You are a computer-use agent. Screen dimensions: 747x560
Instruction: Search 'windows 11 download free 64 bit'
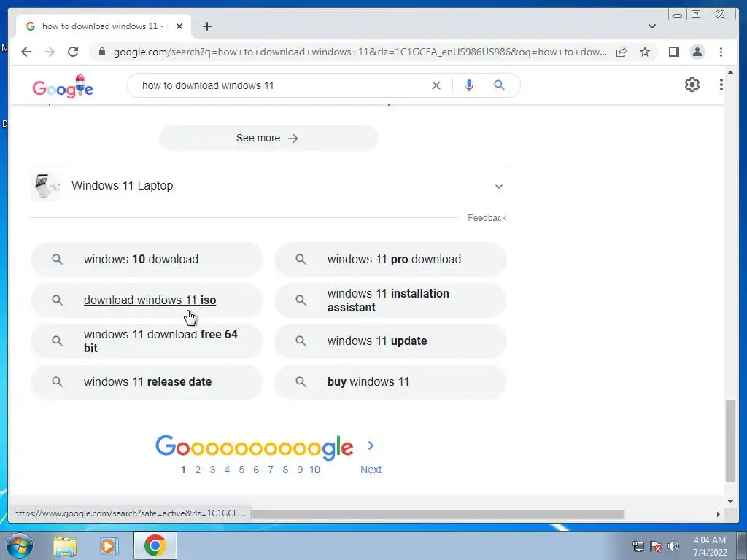point(146,341)
